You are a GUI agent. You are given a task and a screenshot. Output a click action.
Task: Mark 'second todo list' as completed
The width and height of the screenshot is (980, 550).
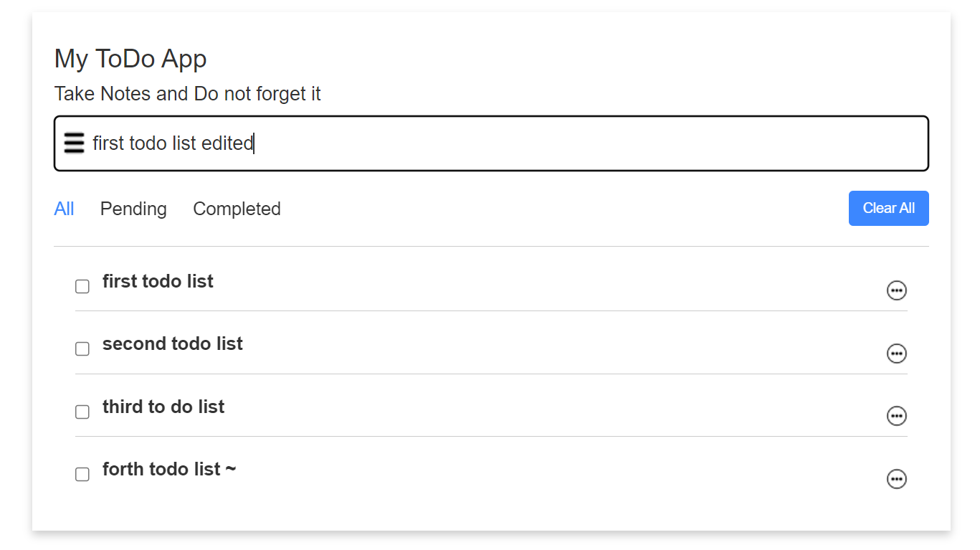click(82, 349)
